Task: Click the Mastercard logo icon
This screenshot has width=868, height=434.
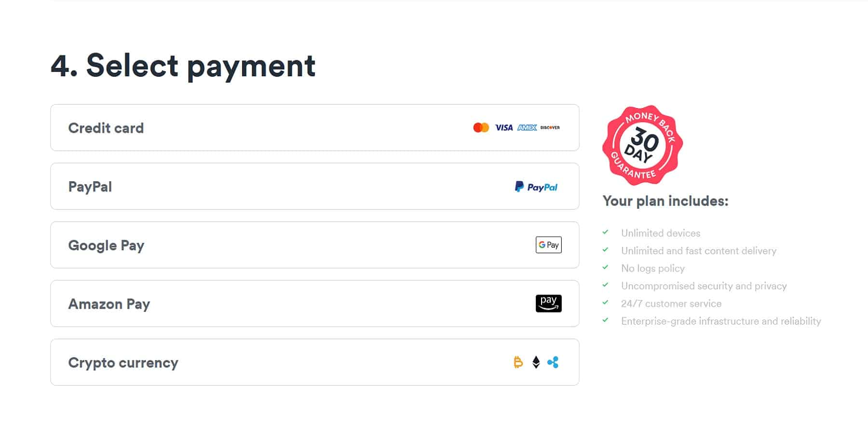Action: pos(481,127)
